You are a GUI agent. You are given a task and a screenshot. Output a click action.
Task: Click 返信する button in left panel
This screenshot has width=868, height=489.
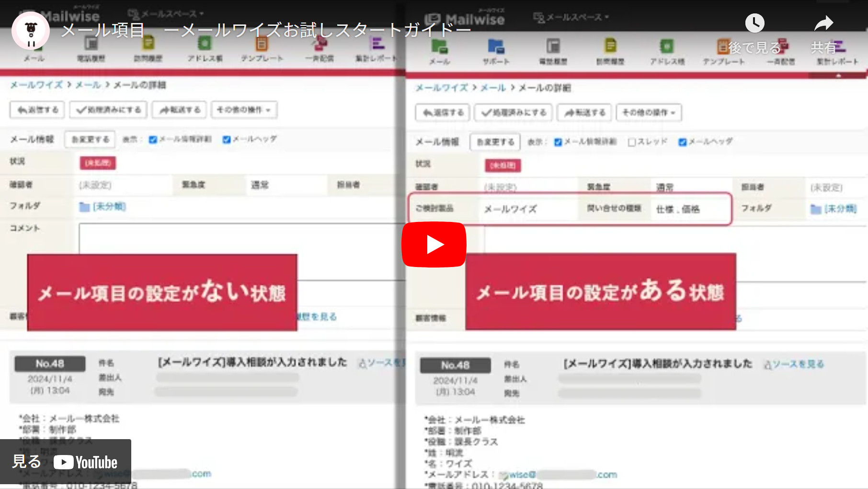37,110
